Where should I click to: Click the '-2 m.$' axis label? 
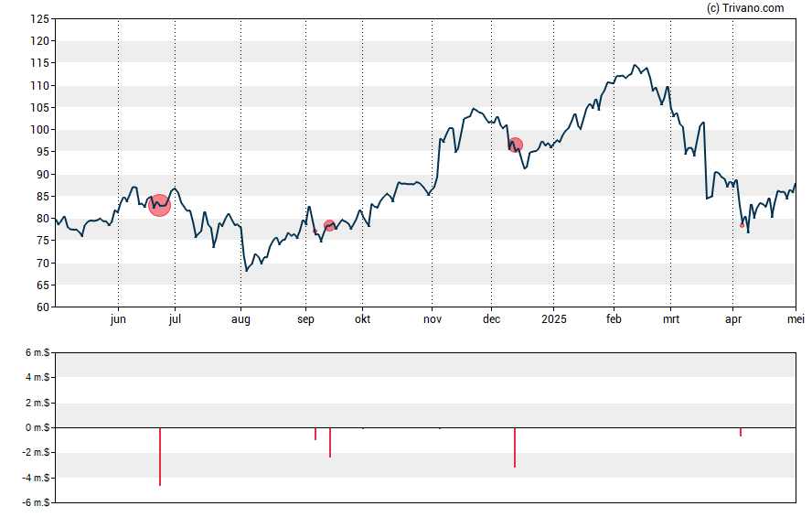(36, 452)
